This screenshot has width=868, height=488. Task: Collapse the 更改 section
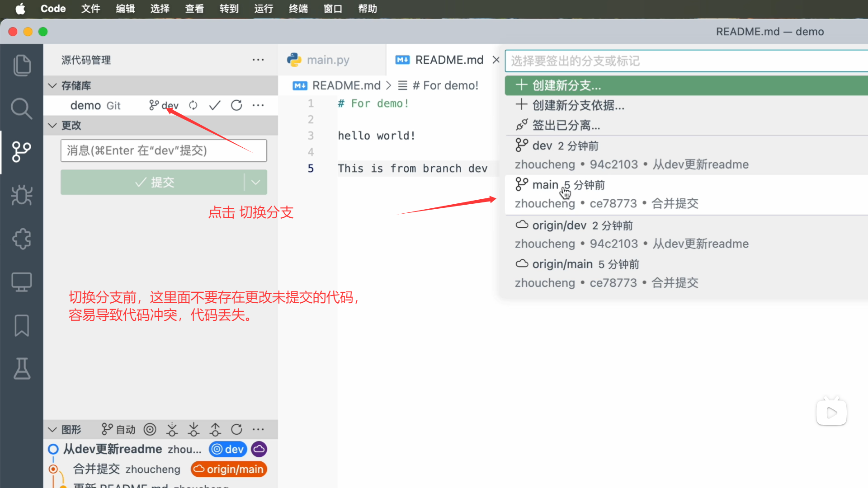(x=52, y=125)
